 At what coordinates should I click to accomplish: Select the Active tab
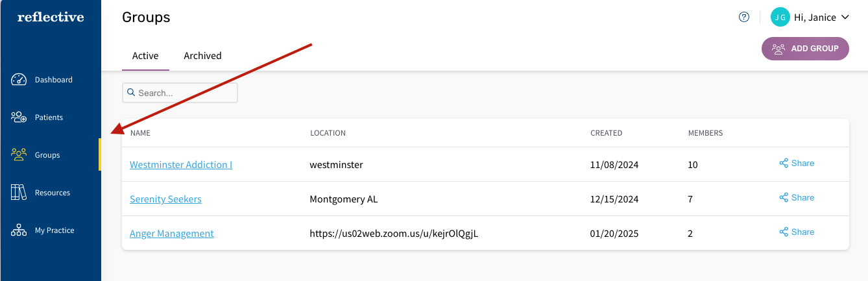(145, 56)
